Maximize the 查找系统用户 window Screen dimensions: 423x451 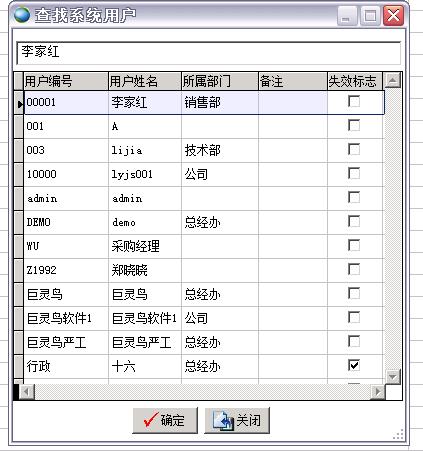pyautogui.click(x=370, y=16)
